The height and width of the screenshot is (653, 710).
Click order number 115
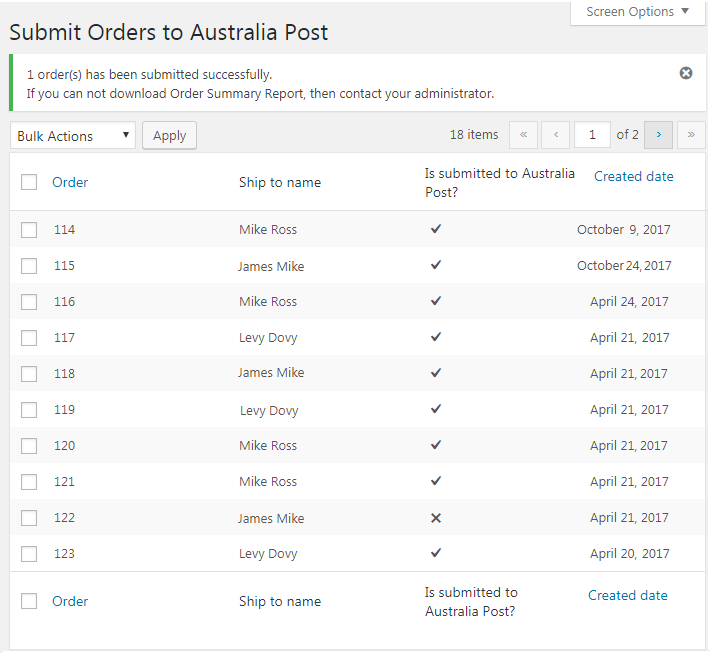[64, 265]
